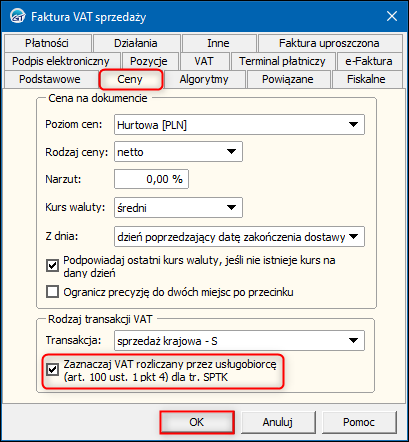The width and height of the screenshot is (409, 442).
Task: Click the 'Poziom cen:' label
Action: click(x=74, y=124)
